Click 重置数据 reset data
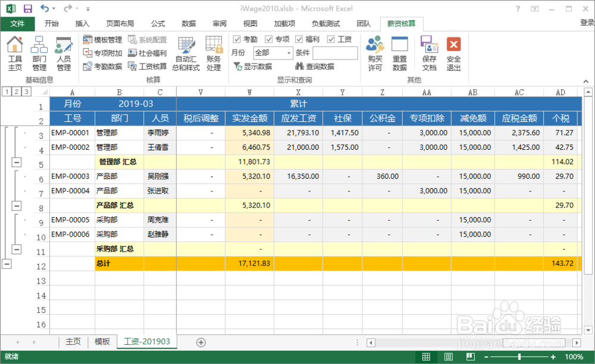The height and width of the screenshot is (364, 595). point(400,53)
